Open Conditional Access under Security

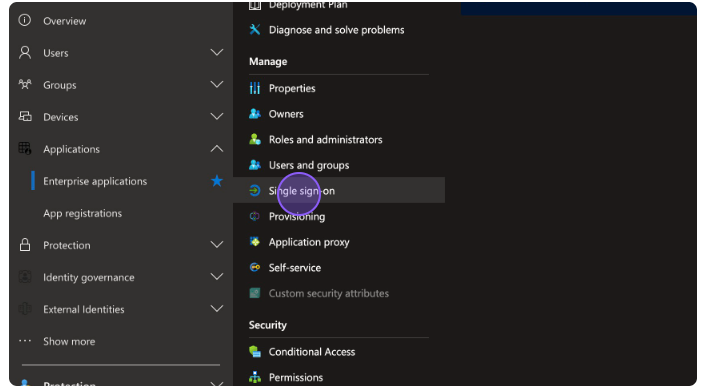(312, 352)
